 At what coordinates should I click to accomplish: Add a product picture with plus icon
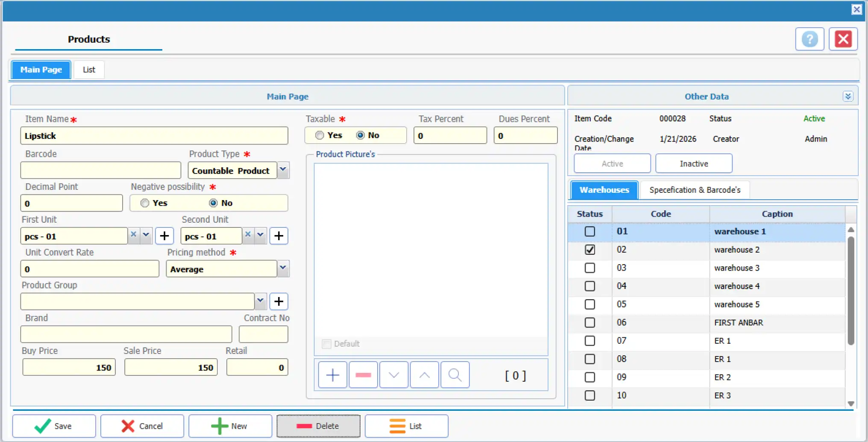pos(332,375)
